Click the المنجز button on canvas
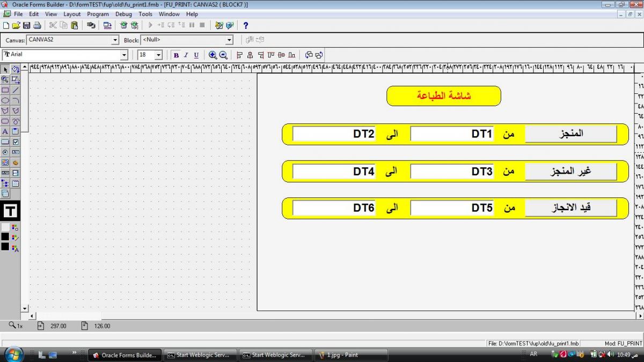 click(x=570, y=134)
